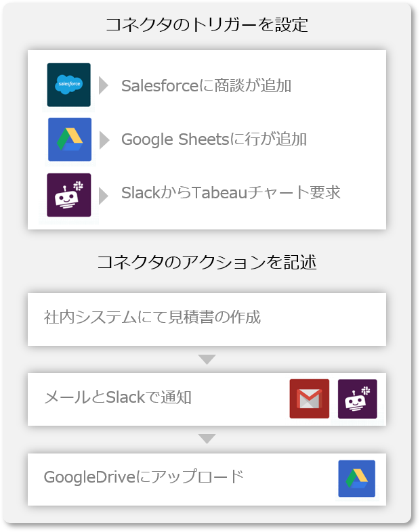Open the '社内システムにて見積書の作成' action box
Screen dimensions: 420x532
pos(207,319)
